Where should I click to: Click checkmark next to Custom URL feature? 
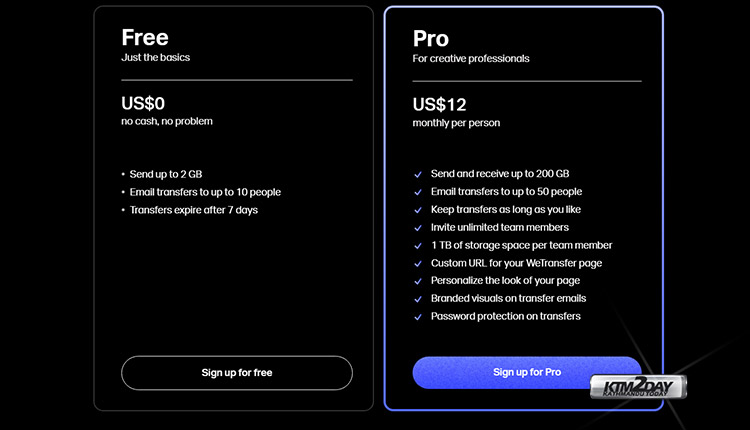pyautogui.click(x=418, y=264)
